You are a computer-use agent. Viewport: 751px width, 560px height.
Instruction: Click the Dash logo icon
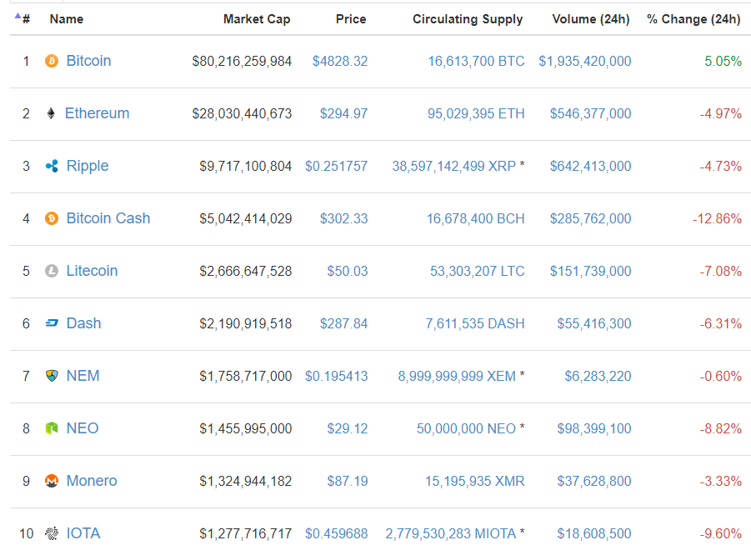52,323
